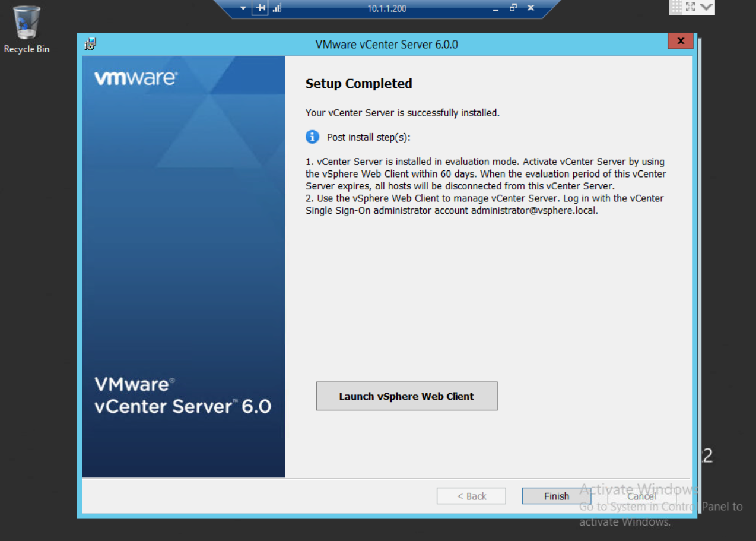The height and width of the screenshot is (541, 756).
Task: Close the 10.1.1.200 remote connection
Action: pos(531,8)
